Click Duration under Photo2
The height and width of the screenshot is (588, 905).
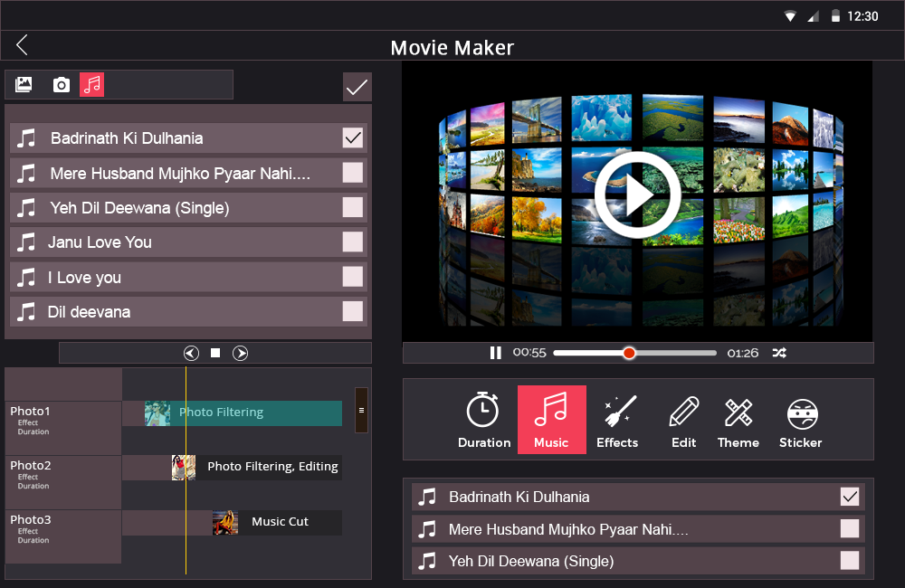click(x=33, y=486)
